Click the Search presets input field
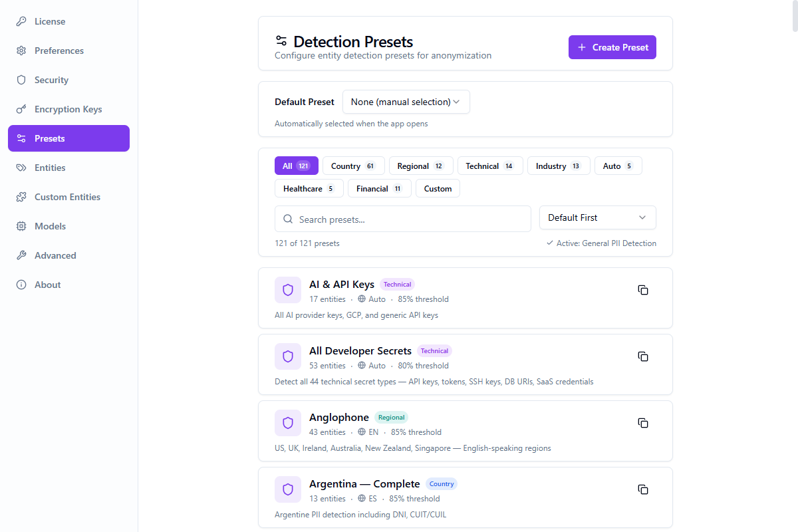The image size is (798, 532). pyautogui.click(x=402, y=219)
